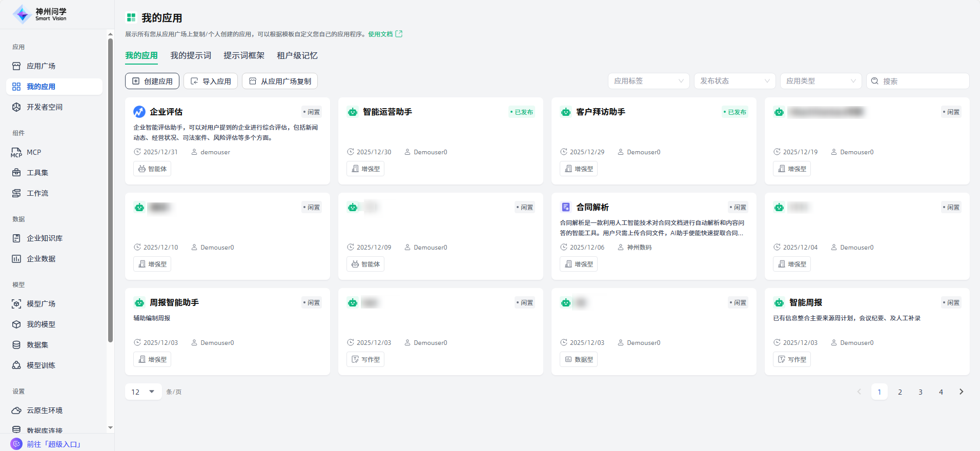Click the 企业评估 app icon
The height and width of the screenshot is (451, 980).
coord(139,112)
